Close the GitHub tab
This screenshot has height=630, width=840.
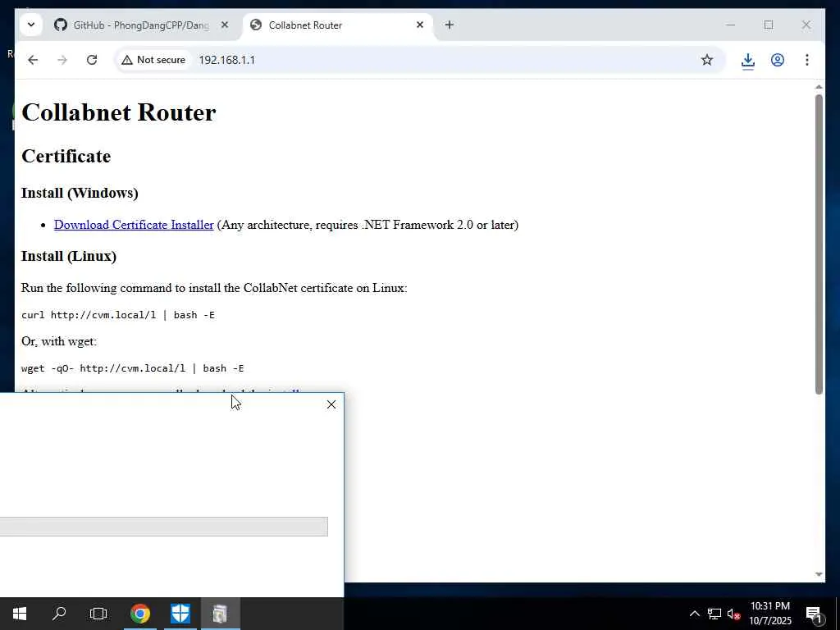pos(225,25)
